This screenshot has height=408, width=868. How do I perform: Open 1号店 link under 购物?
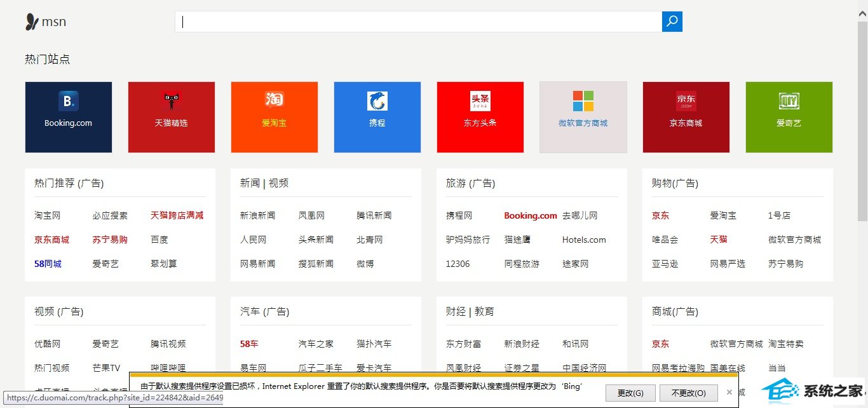tap(780, 215)
